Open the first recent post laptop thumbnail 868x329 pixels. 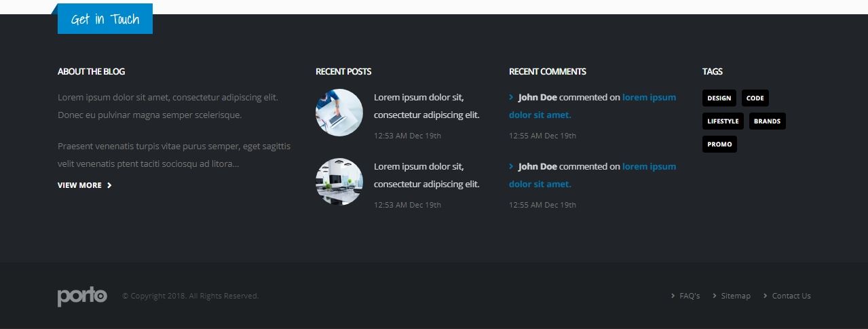pos(339,113)
